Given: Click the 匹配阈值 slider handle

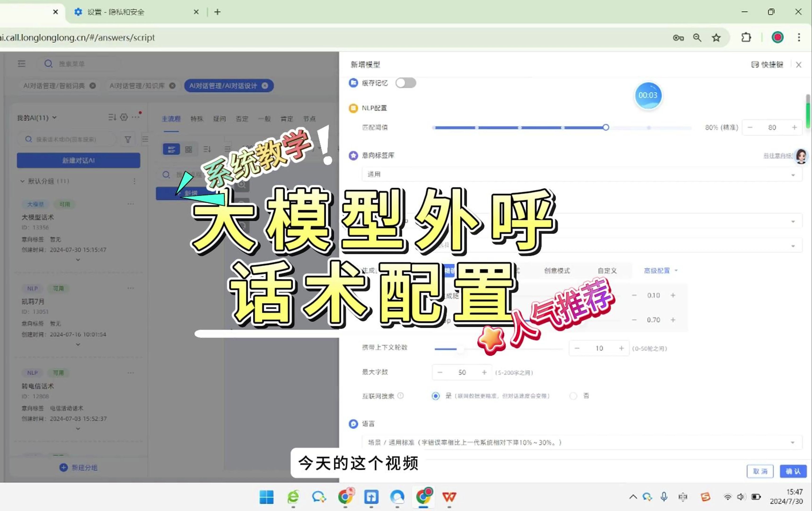Looking at the screenshot, I should coord(606,127).
